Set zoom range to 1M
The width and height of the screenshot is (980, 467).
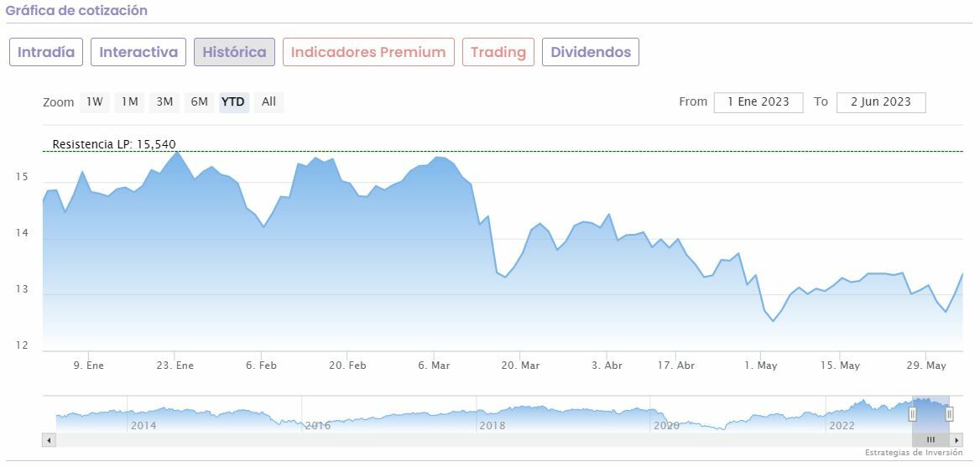point(129,102)
